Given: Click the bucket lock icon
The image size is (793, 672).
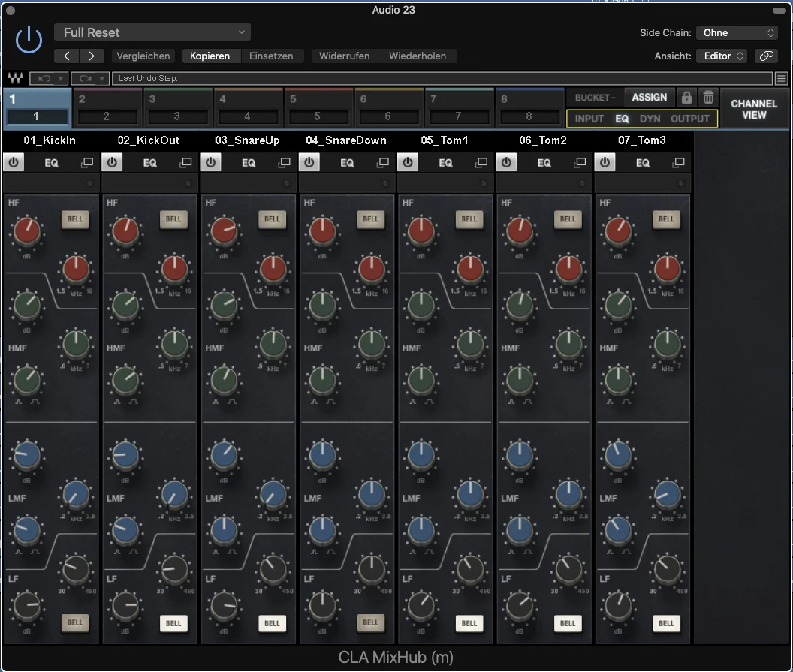Looking at the screenshot, I should click(686, 97).
